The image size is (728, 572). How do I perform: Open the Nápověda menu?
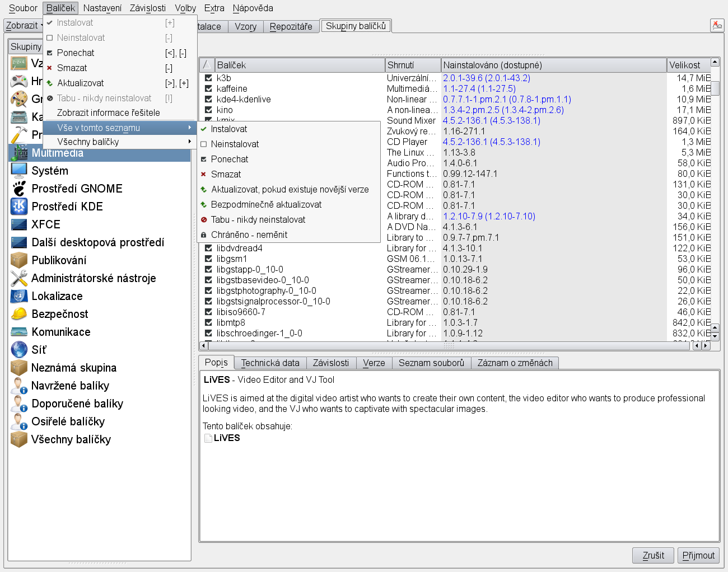(253, 8)
